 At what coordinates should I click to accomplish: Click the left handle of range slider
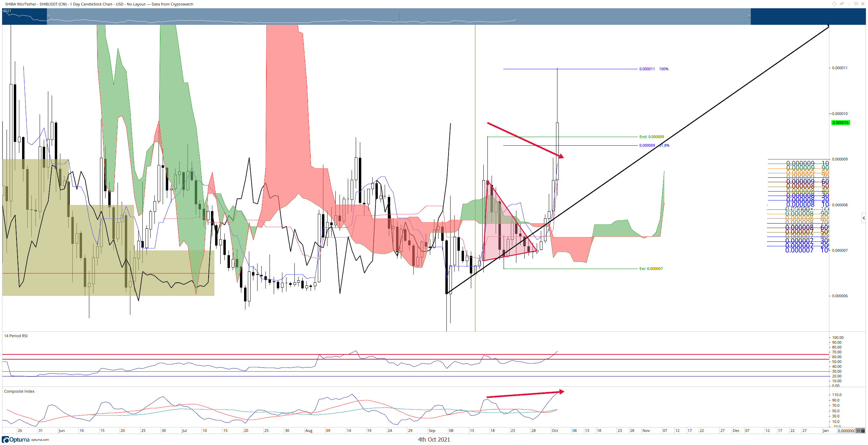tap(48, 17)
